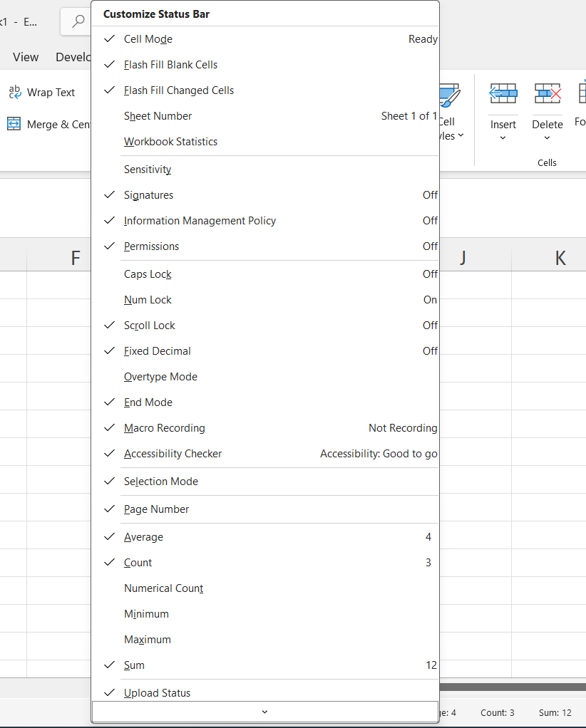Click the Insert cells icon
The width and height of the screenshot is (586, 728).
tap(503, 93)
